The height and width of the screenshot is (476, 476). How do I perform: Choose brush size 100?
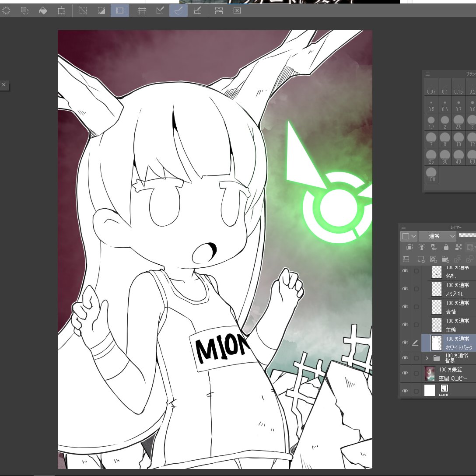431,175
